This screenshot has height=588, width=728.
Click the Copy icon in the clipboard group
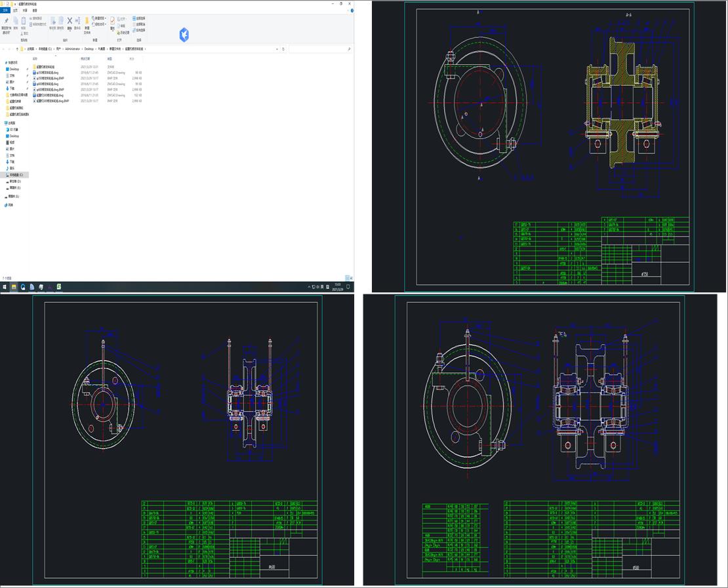click(15, 21)
